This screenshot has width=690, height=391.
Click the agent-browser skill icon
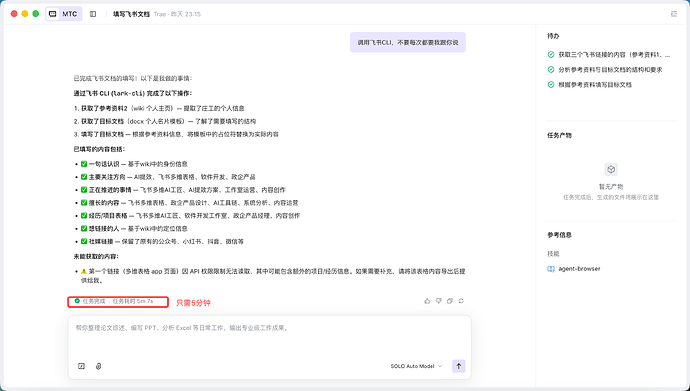(x=551, y=269)
